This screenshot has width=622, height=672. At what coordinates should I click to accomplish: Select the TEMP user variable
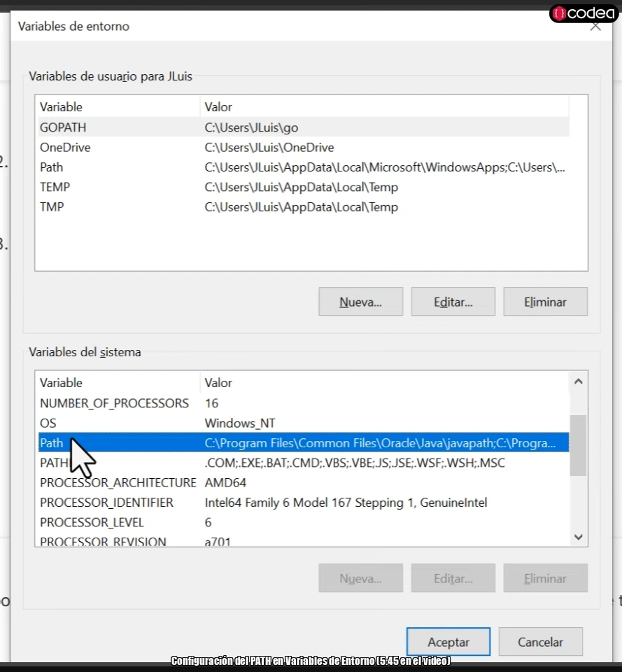(x=105, y=187)
